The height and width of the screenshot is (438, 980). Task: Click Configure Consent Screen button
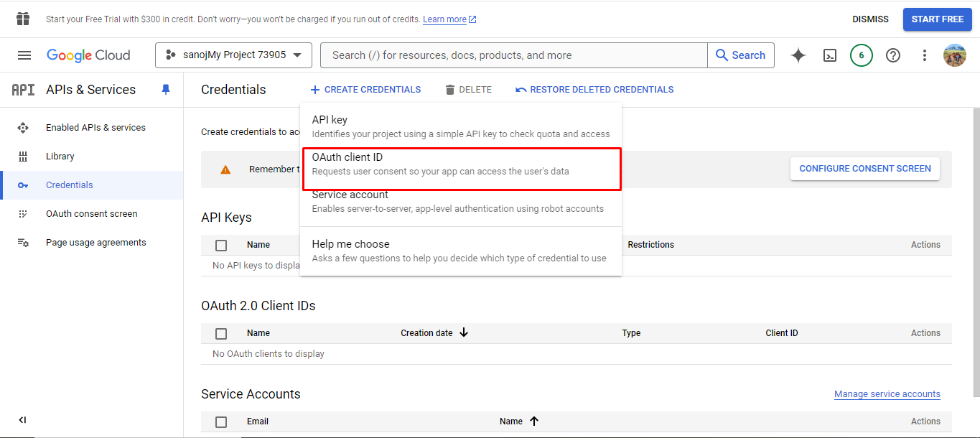click(x=864, y=169)
